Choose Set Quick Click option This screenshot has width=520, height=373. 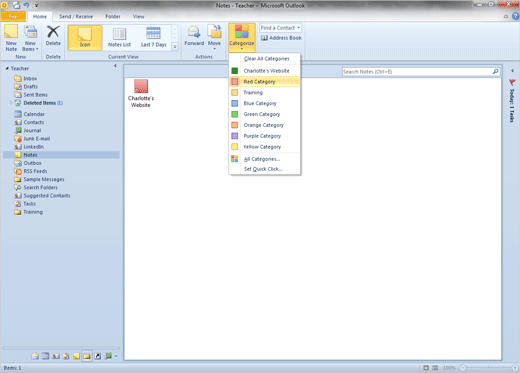[x=265, y=169]
